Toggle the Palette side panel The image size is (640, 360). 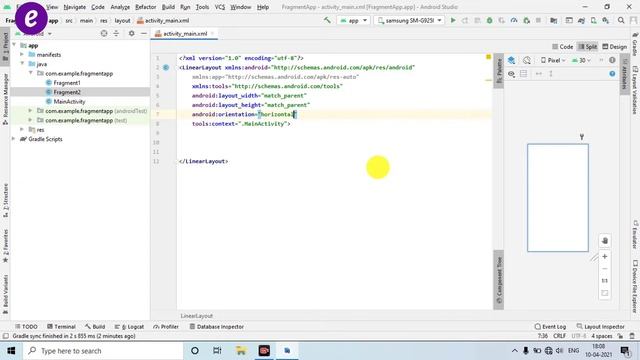click(x=498, y=71)
